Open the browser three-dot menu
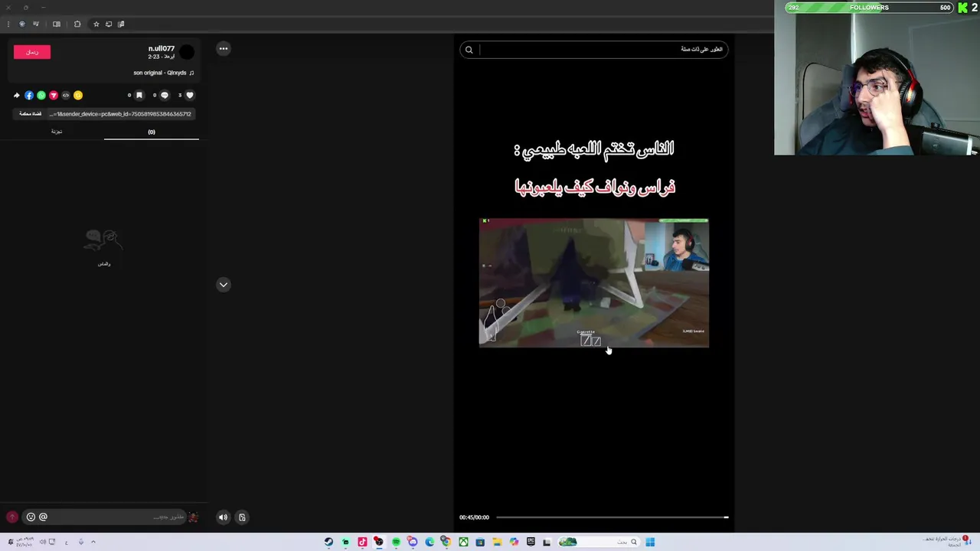 [8, 24]
